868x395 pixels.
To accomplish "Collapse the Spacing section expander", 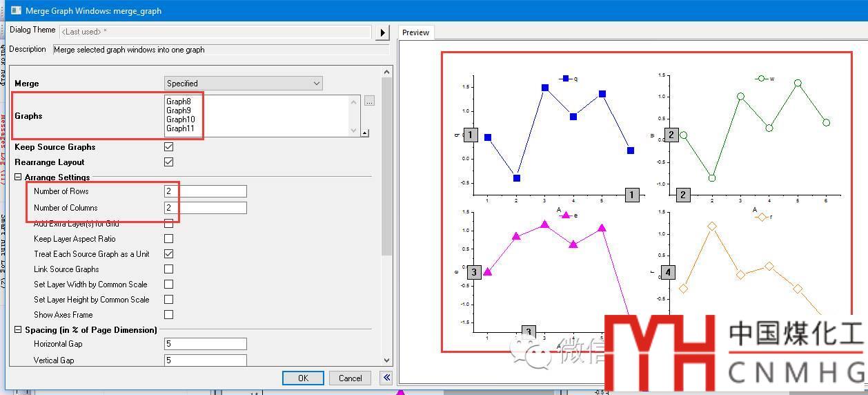I will (x=18, y=330).
